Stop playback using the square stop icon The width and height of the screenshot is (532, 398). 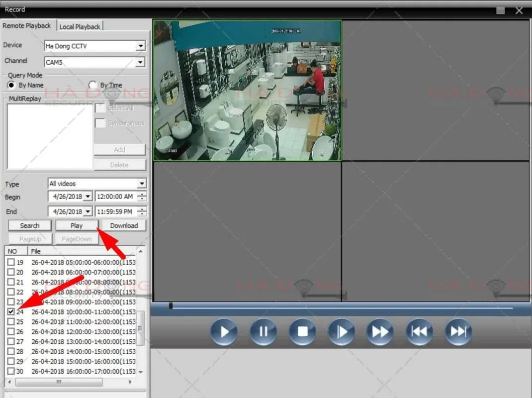pos(302,331)
